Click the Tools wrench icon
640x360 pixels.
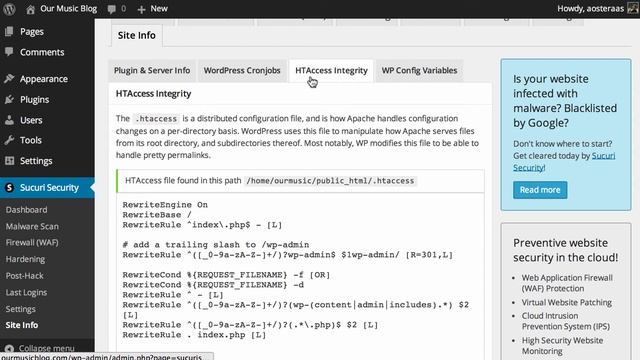(x=9, y=140)
